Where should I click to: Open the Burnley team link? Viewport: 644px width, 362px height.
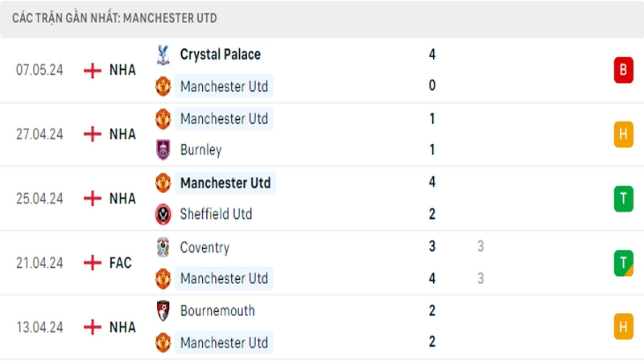(200, 150)
